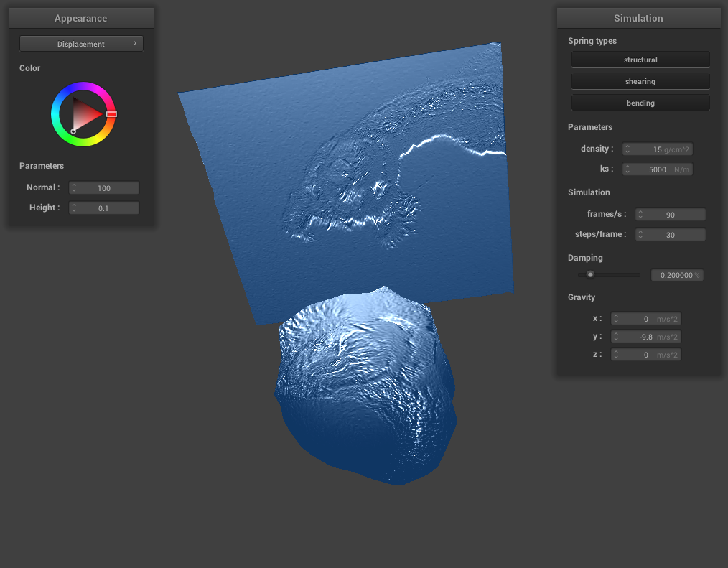Click the frames/s stepper arrows
Image resolution: width=728 pixels, height=568 pixels.
[640, 215]
